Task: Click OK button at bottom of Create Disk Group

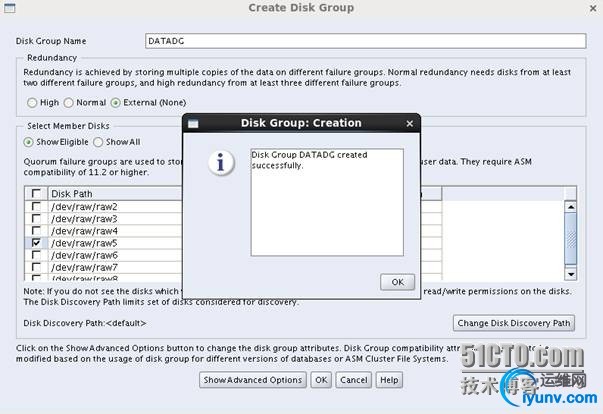Action: pos(321,380)
